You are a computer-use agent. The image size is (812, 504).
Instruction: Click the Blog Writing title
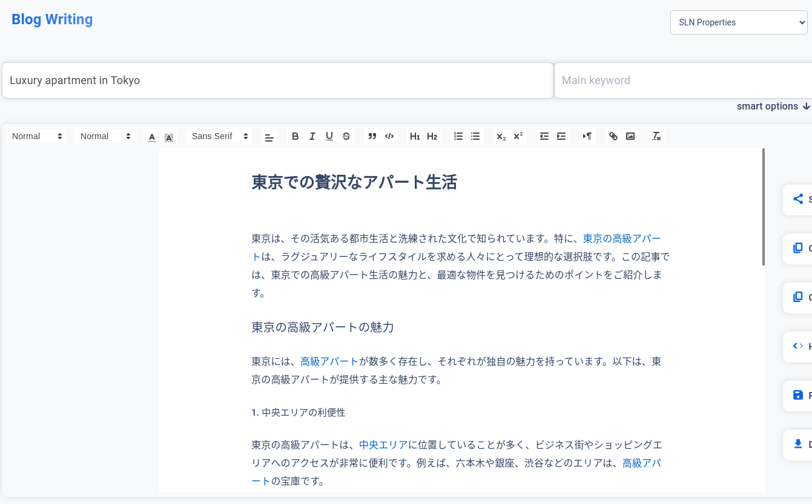pos(52,19)
